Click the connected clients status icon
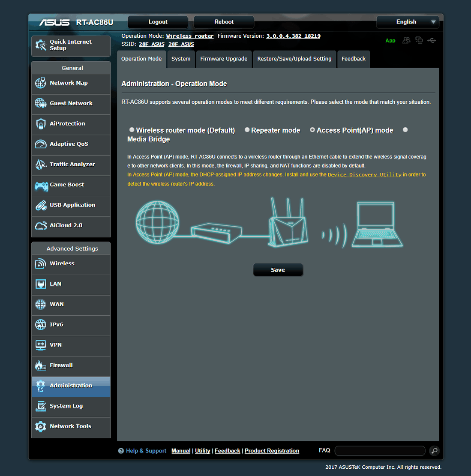 (x=406, y=40)
